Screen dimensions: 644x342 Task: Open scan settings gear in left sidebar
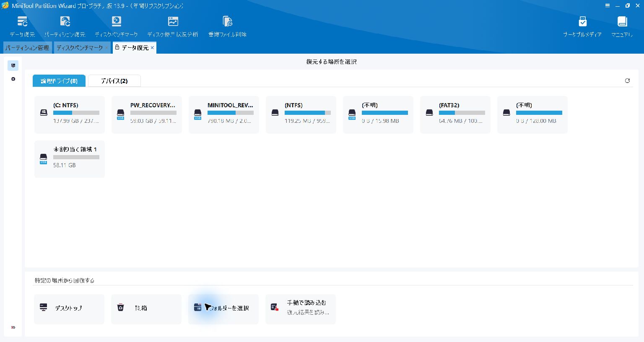[13, 79]
